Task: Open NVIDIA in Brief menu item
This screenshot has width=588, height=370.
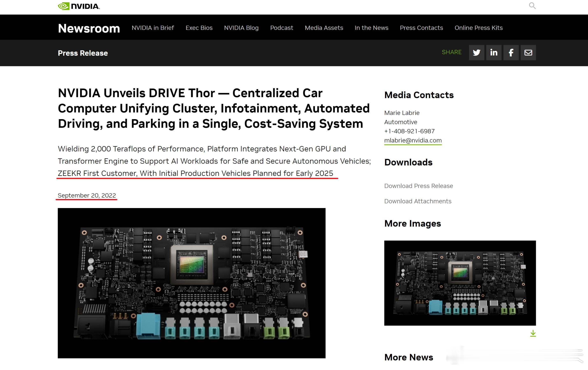Action: pyautogui.click(x=153, y=28)
